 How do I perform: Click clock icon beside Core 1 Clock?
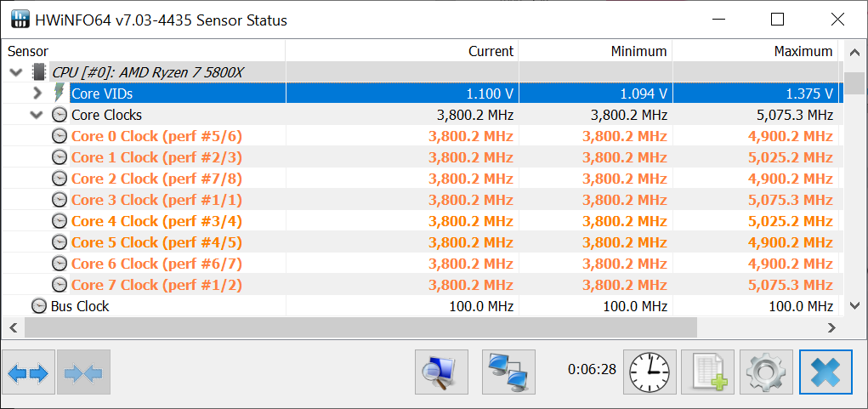59,158
